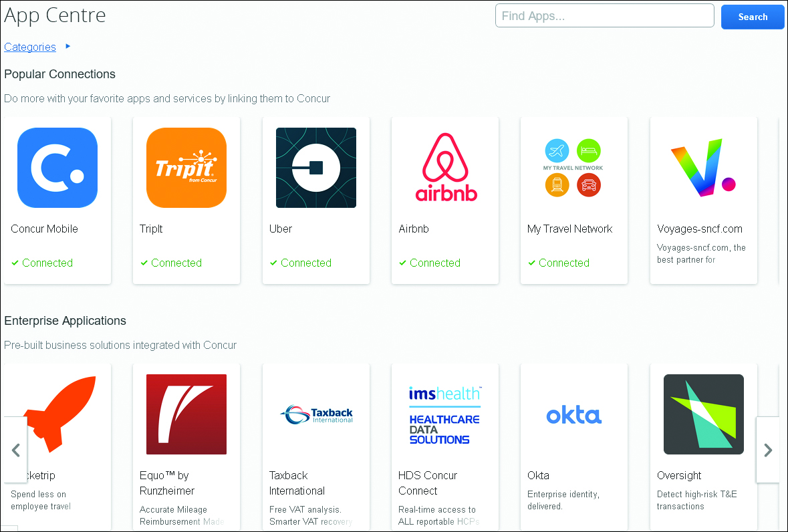Go to previous Enterprise Applications with left chevron
The height and width of the screenshot is (532, 788).
click(15, 450)
